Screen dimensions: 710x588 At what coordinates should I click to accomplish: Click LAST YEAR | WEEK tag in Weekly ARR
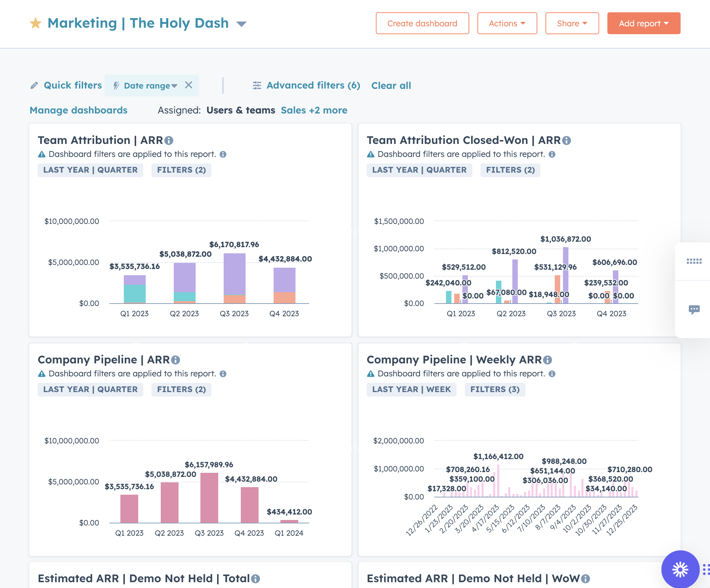coord(411,389)
